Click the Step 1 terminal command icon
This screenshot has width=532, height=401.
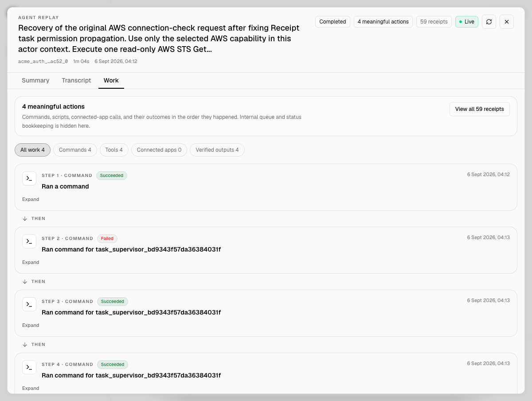coord(29,178)
